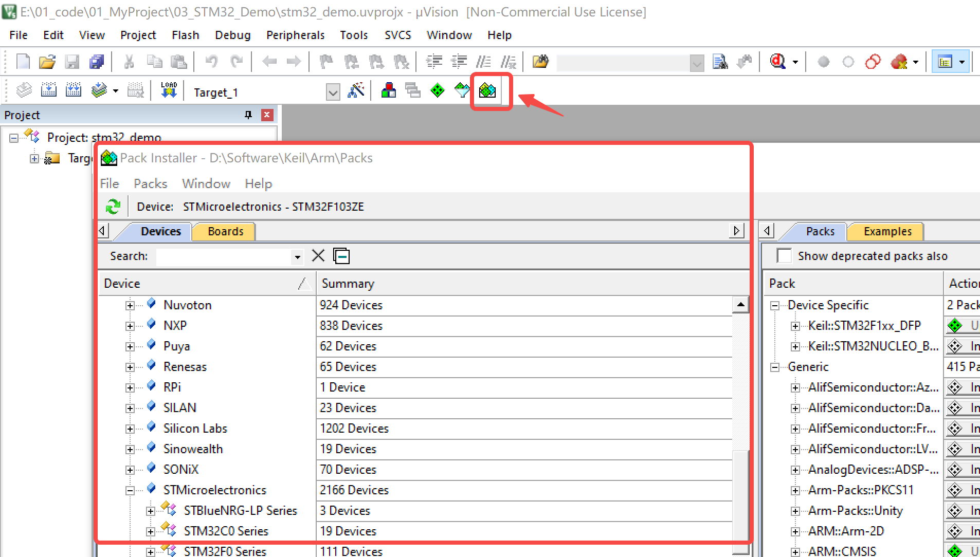Click the Manage Run-Time Environment green diamond

click(x=438, y=90)
